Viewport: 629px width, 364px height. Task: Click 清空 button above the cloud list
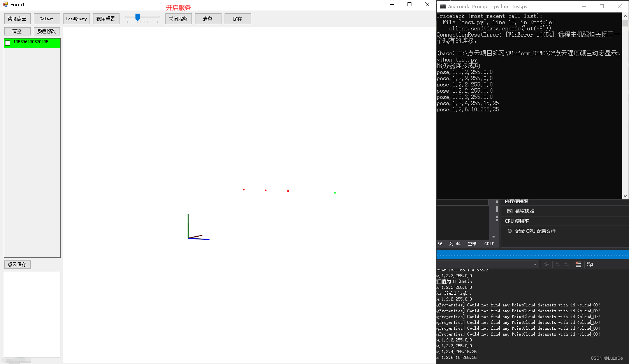tap(17, 31)
